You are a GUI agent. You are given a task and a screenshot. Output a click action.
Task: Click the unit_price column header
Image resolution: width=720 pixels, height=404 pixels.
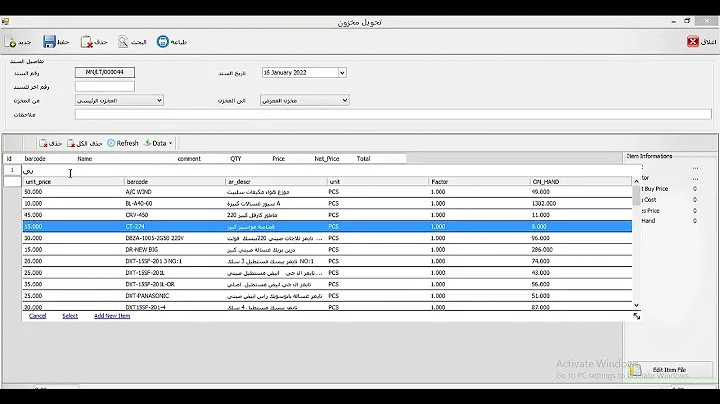click(73, 182)
